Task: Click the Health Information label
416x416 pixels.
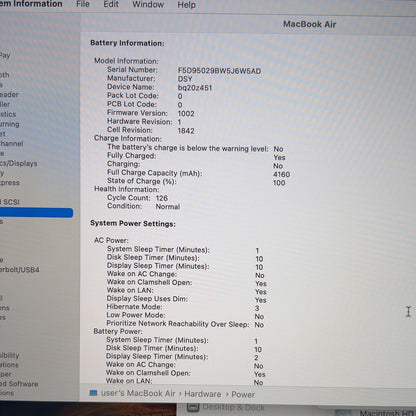Action: 127,189
